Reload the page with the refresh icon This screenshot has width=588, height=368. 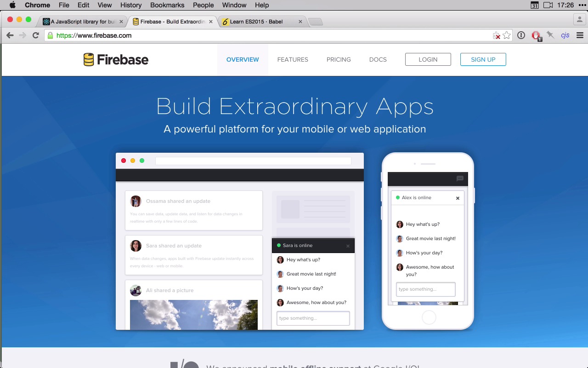tap(35, 35)
